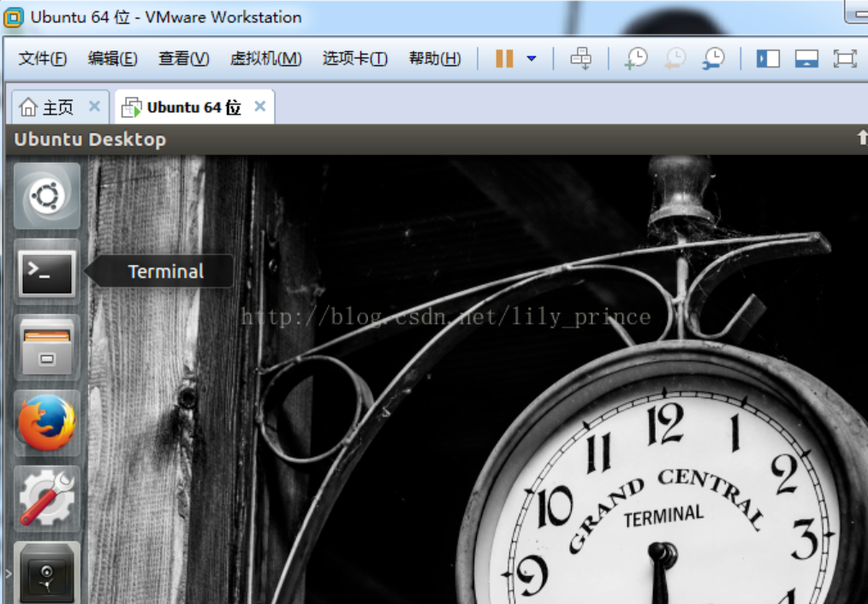Expand the hidden launcher item at bottom left
Image resolution: width=868 pixels, height=604 pixels.
[x=9, y=575]
